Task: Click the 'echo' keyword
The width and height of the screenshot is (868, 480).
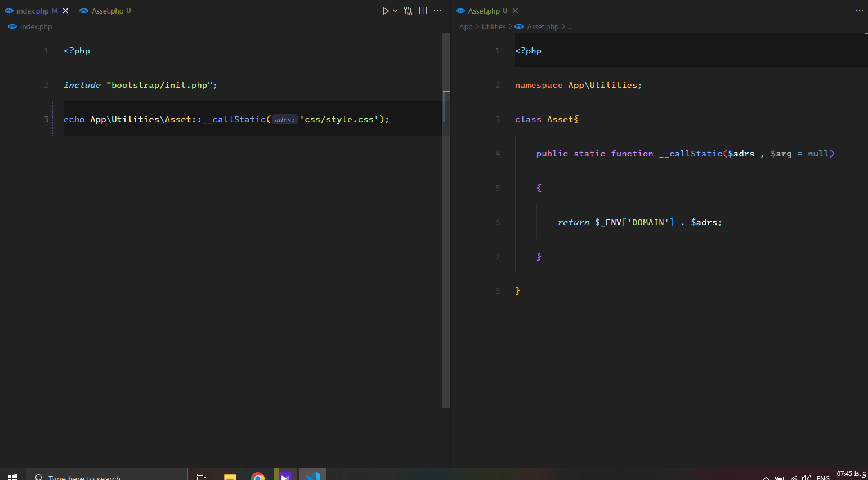Action: tap(74, 119)
